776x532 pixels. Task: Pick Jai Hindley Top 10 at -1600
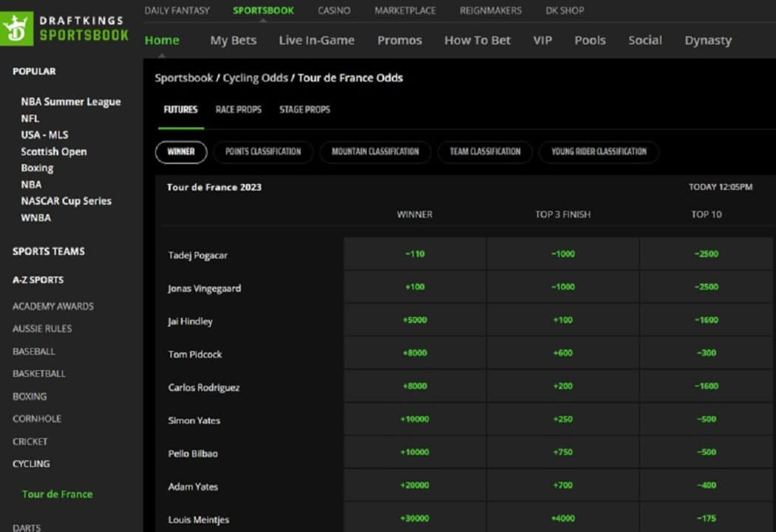[707, 320]
